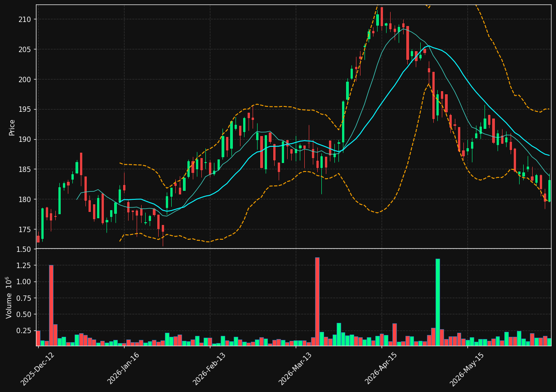Click the 185 price axis label
Screen dimensions: 556x392
pyautogui.click(x=25, y=170)
